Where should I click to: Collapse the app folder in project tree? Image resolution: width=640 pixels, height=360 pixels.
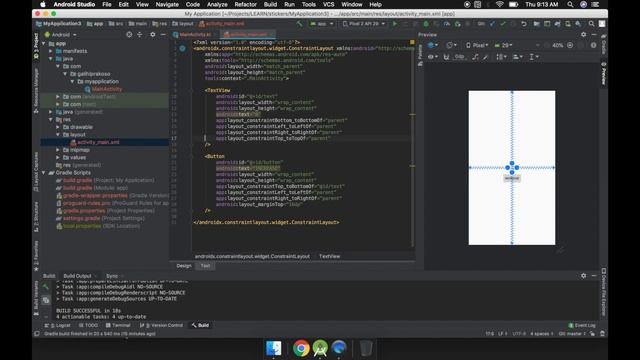(x=44, y=43)
